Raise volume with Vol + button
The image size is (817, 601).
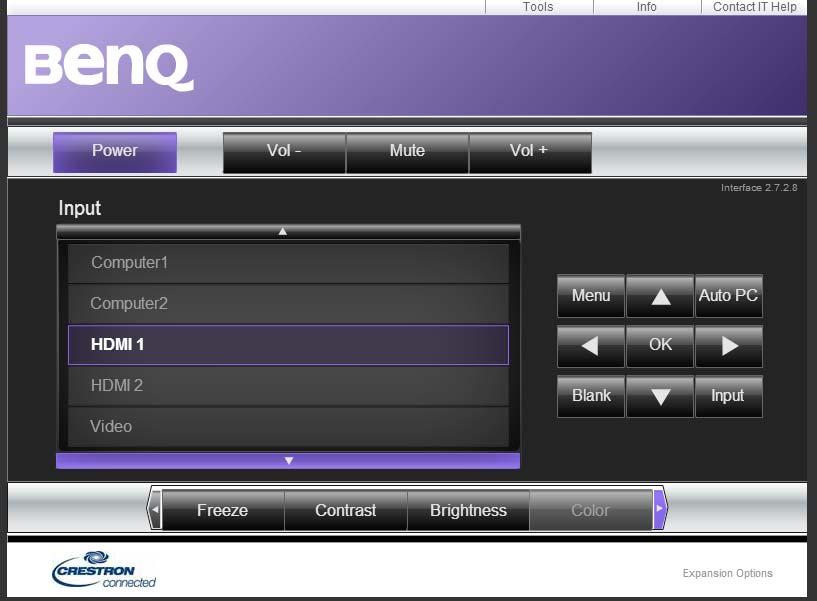click(x=530, y=153)
